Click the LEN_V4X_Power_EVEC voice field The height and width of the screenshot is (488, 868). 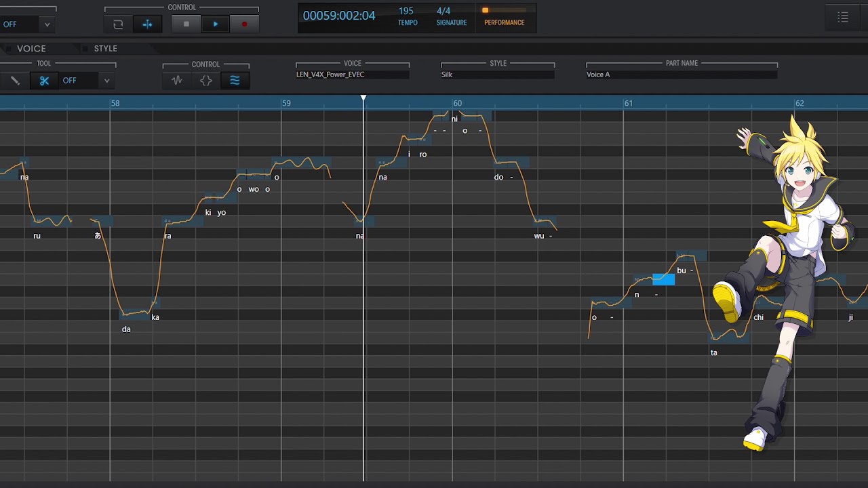coord(352,75)
